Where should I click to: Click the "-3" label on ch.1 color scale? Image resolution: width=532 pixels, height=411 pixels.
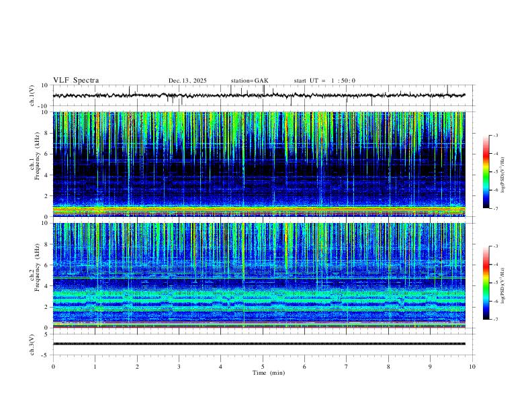496,136
